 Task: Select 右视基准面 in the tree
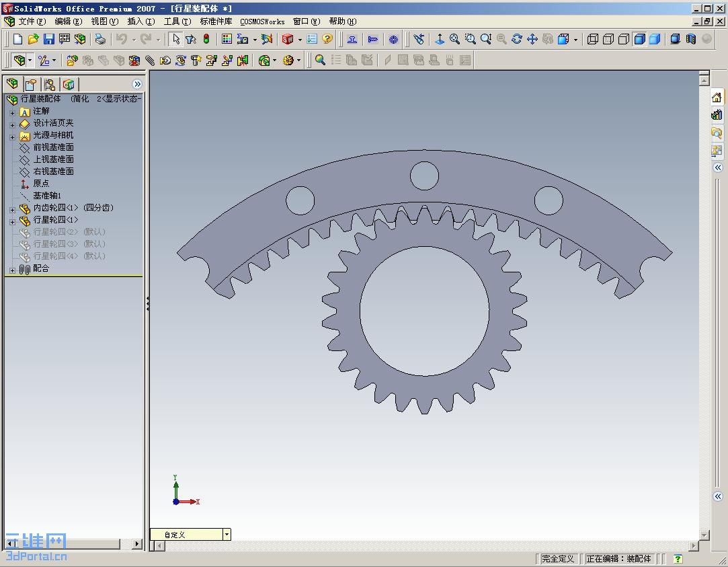click(x=53, y=172)
